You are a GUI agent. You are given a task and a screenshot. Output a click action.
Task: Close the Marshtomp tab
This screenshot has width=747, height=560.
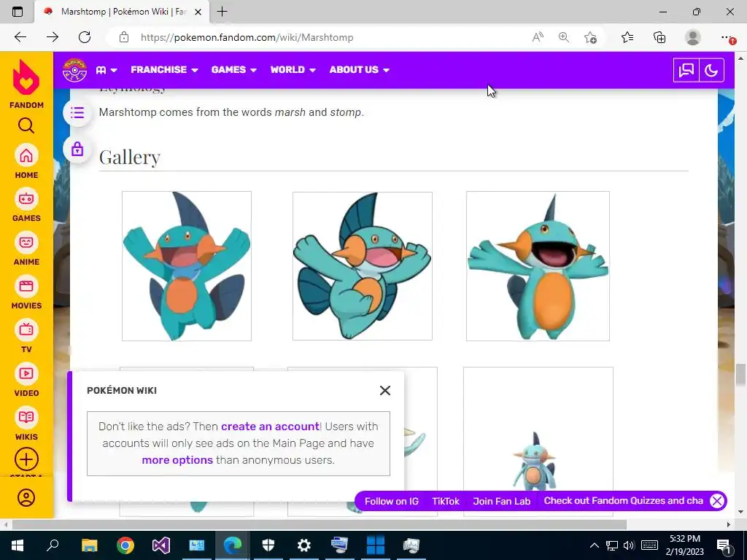pos(198,12)
